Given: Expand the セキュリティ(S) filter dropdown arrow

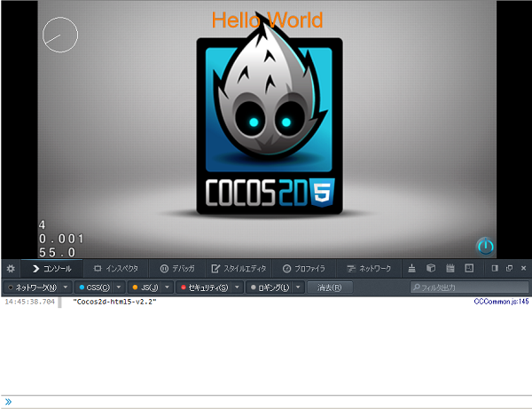Looking at the screenshot, I should [237, 287].
